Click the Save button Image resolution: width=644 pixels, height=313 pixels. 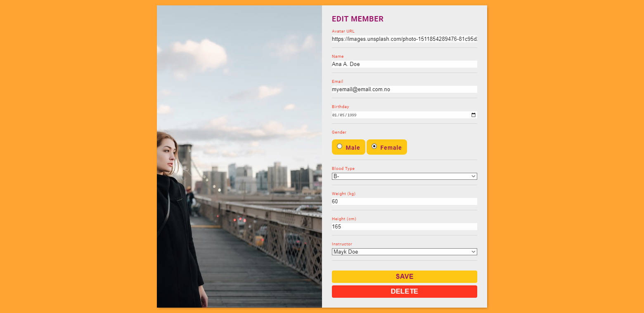coord(405,277)
